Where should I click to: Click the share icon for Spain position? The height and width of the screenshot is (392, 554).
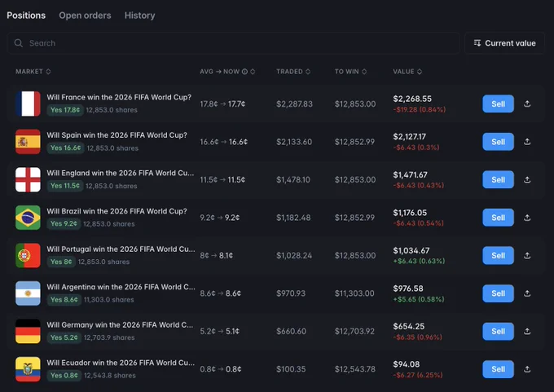527,141
